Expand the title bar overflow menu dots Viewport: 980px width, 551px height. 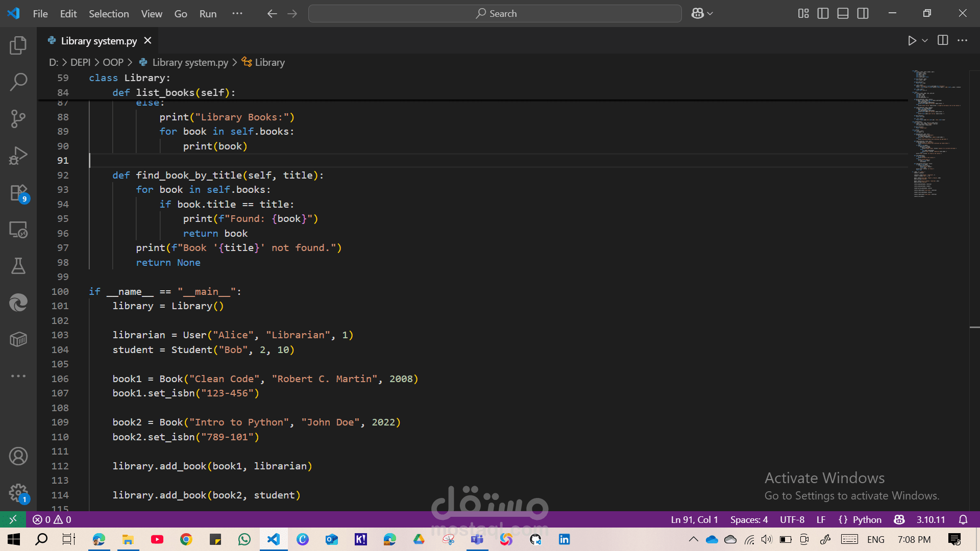(237, 14)
